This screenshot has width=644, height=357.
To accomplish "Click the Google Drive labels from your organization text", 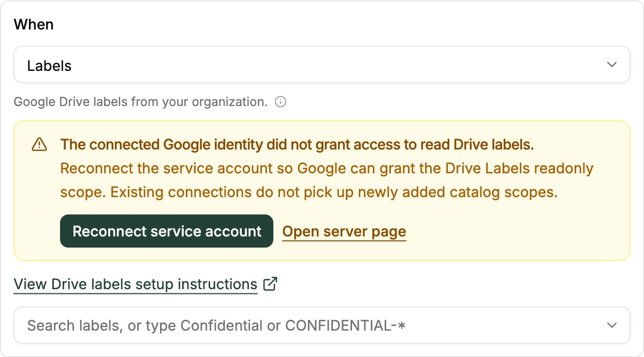I will [141, 102].
